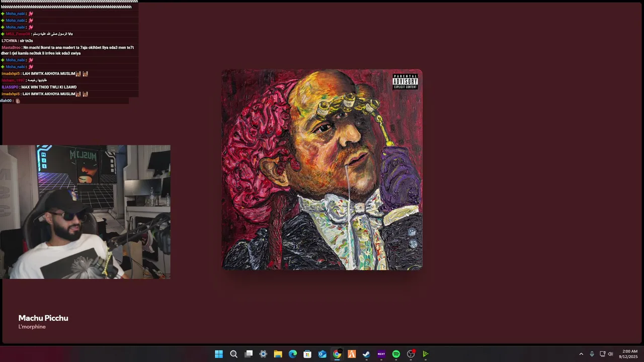Click the streamer webcam overlay

[85, 212]
